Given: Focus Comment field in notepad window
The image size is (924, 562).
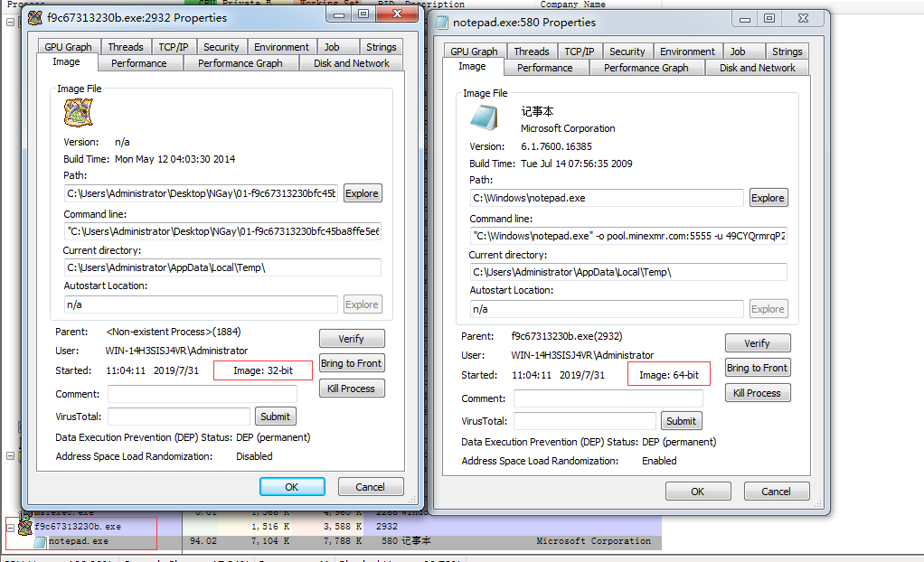Looking at the screenshot, I should point(608,398).
